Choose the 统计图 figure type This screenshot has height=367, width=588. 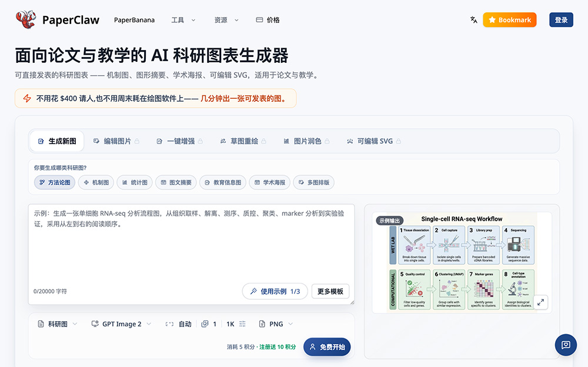tap(135, 182)
